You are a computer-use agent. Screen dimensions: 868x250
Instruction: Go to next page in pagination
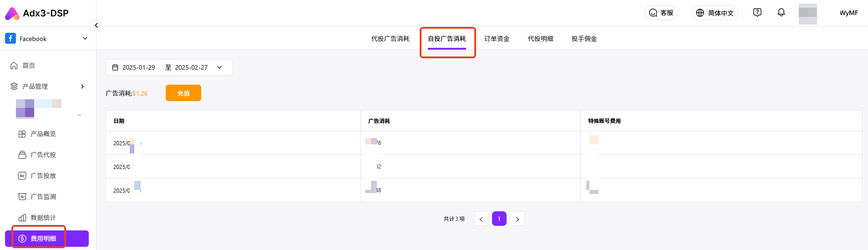pos(517,219)
